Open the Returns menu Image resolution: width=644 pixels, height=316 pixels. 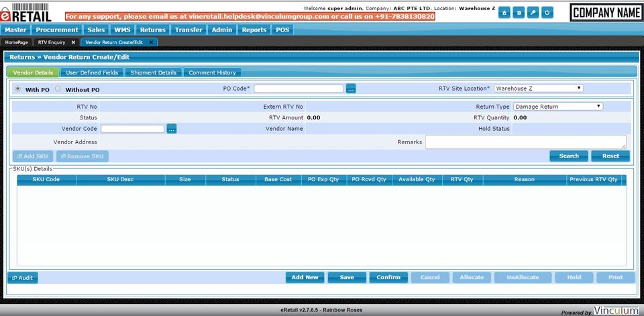click(x=152, y=30)
